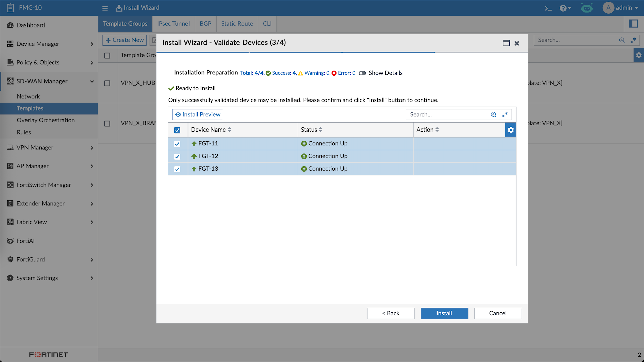Click the hamburger menu icon to collapse sidebar
The image size is (644, 362).
click(105, 8)
